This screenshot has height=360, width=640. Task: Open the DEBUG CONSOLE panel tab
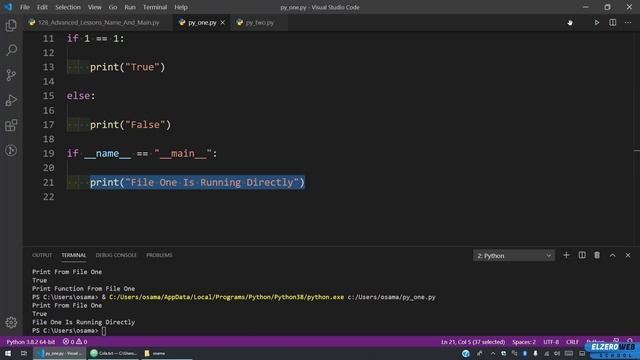click(x=116, y=255)
